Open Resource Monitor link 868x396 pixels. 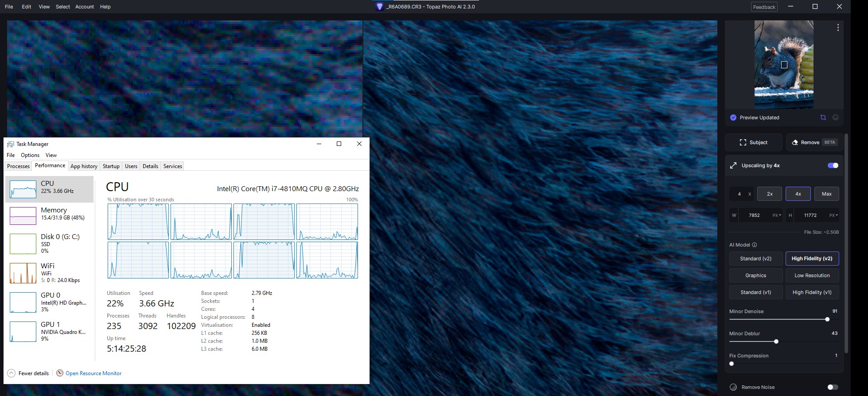tap(93, 373)
